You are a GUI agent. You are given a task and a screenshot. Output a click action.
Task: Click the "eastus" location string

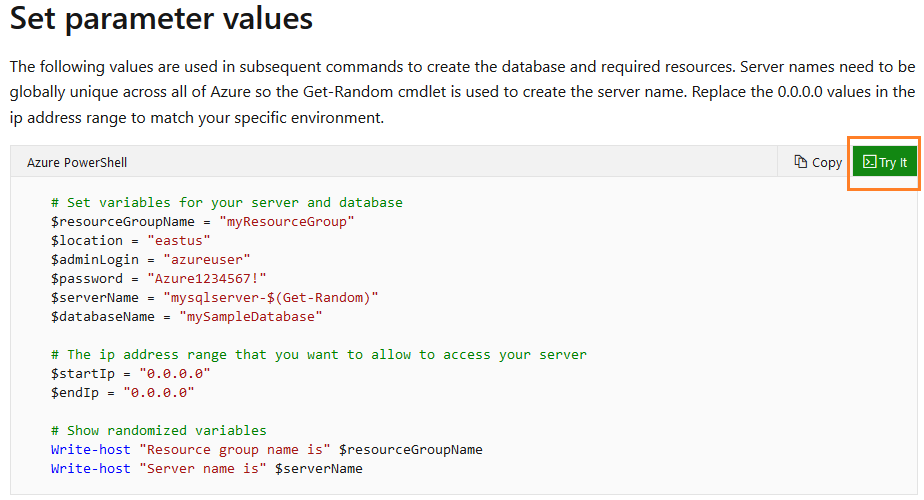pyautogui.click(x=179, y=240)
